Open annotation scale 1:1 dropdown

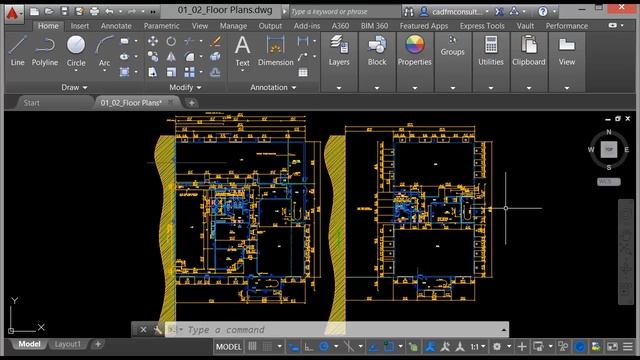tap(478, 347)
